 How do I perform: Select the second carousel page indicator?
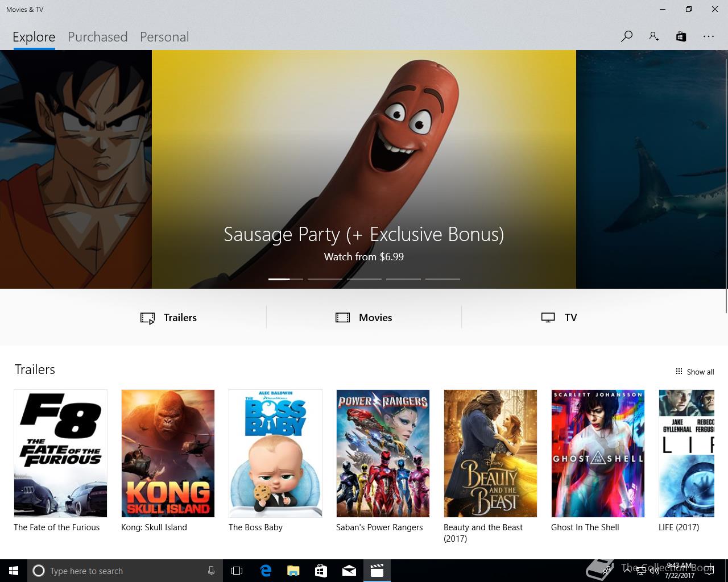(325, 279)
